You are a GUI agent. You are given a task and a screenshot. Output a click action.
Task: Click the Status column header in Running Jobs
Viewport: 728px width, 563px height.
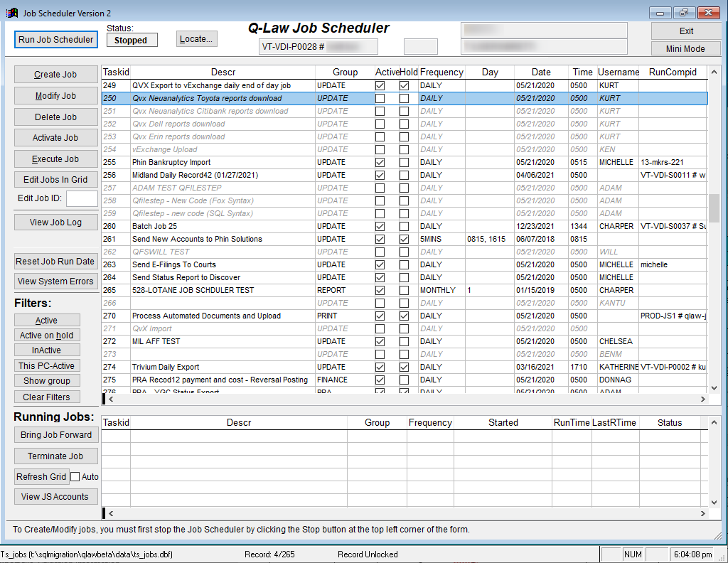point(670,422)
